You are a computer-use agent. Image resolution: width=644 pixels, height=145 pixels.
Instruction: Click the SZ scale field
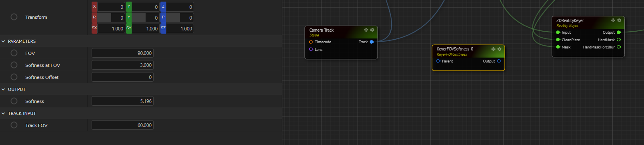[180, 28]
